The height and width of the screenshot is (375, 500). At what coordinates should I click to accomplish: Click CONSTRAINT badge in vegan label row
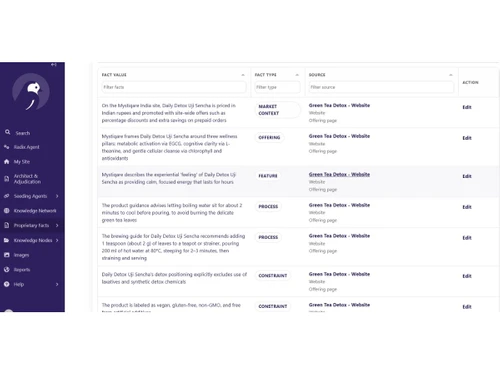pyautogui.click(x=273, y=306)
